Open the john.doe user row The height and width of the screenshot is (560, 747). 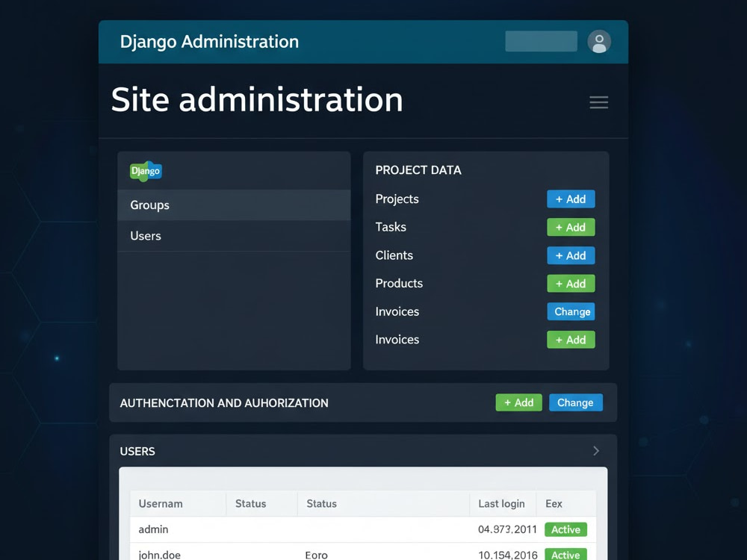point(363,553)
